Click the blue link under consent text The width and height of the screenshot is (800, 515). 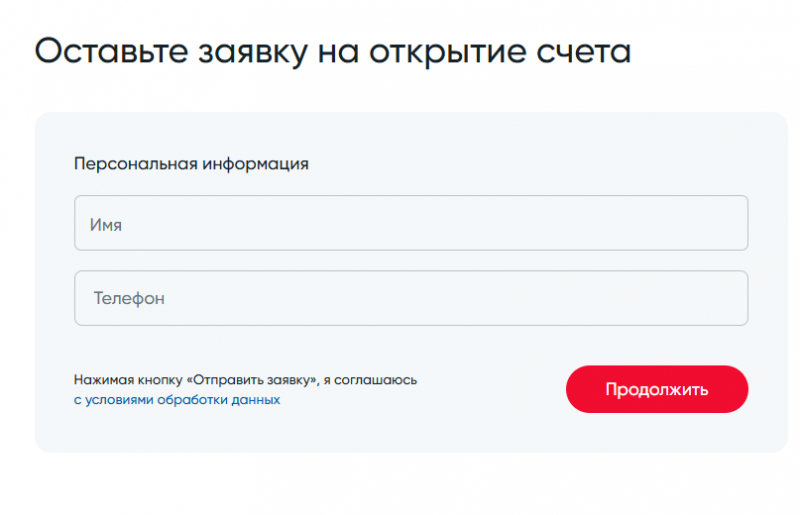[x=177, y=400]
